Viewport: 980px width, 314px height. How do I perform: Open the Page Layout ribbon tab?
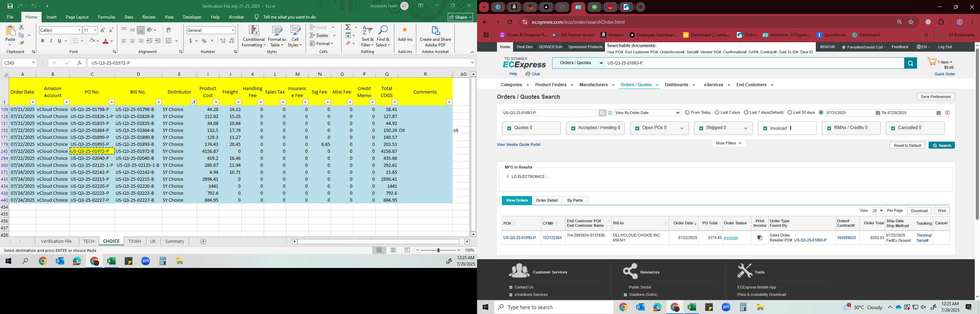tap(77, 17)
